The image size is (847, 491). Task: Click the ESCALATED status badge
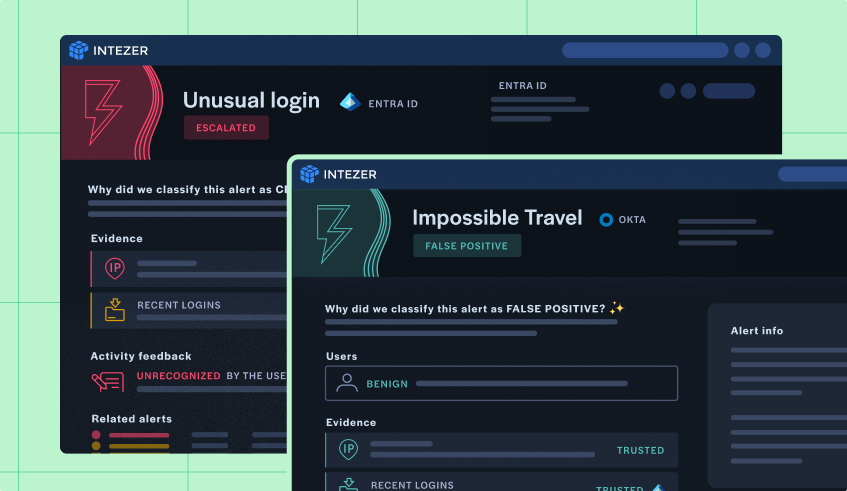[x=226, y=127]
